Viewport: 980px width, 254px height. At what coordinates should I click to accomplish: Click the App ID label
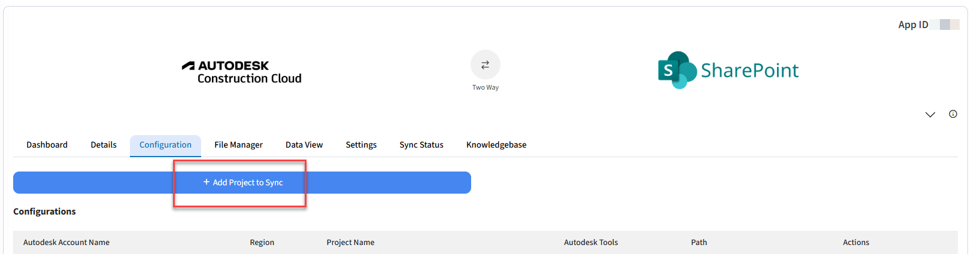pos(913,25)
